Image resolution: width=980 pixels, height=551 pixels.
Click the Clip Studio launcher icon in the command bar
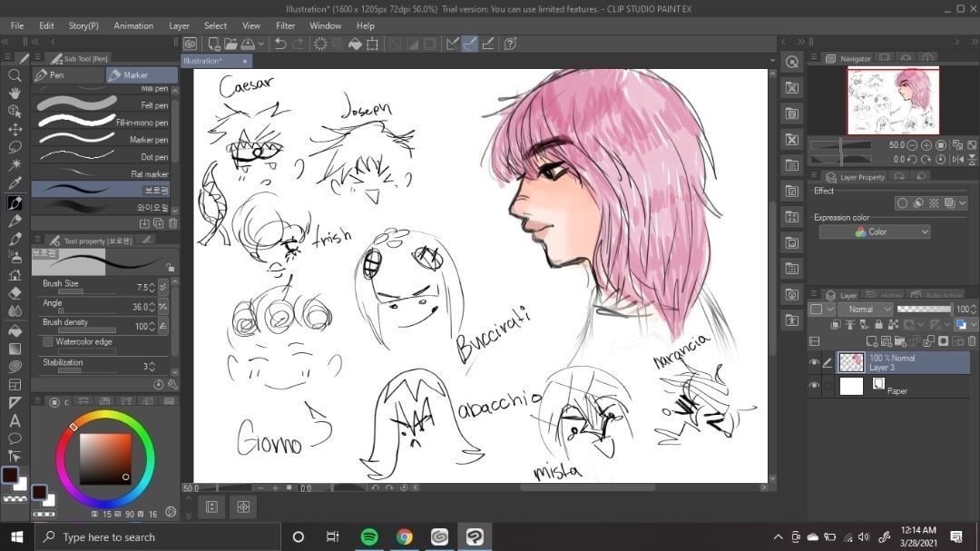190,44
